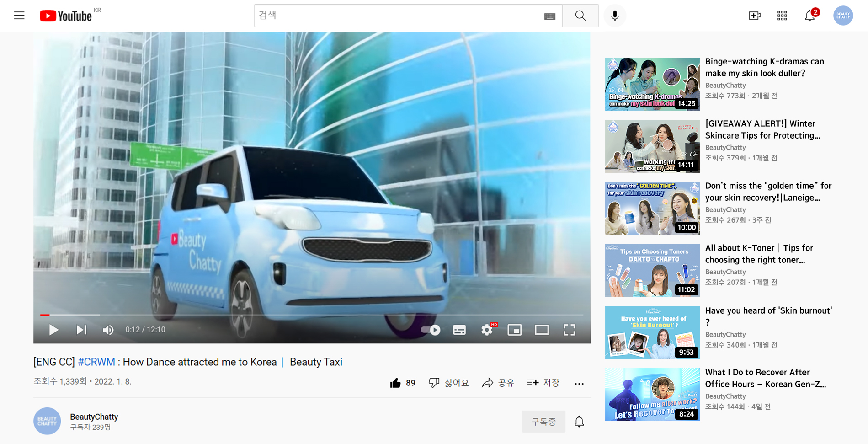Toggle theater mode
This screenshot has width=868, height=444.
coord(542,330)
